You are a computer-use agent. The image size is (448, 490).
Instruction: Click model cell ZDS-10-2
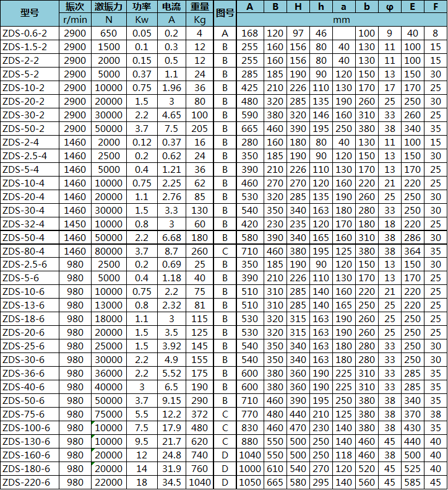point(30,88)
